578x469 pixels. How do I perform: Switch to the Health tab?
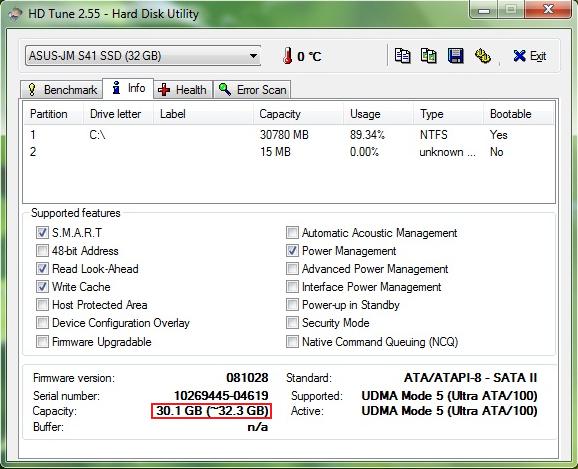[183, 90]
